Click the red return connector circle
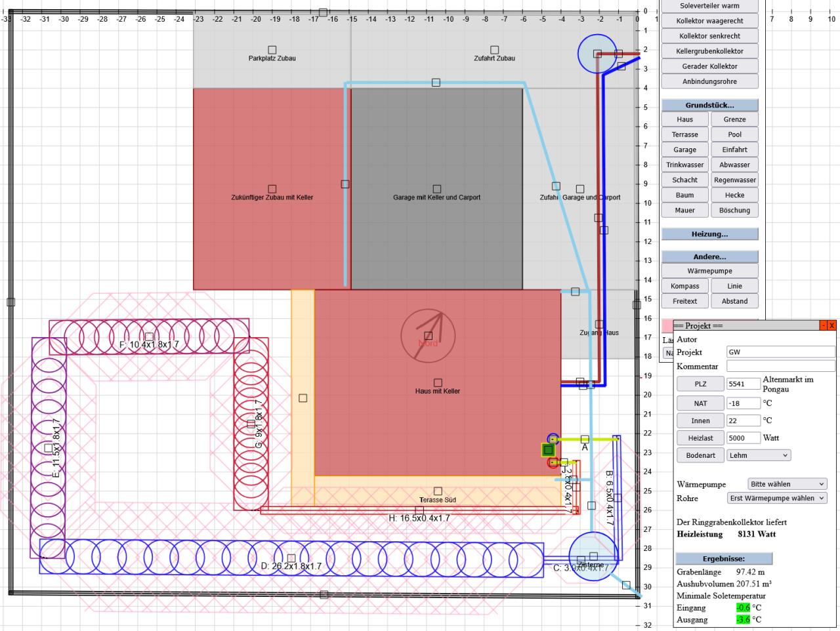840x631 pixels. click(553, 463)
